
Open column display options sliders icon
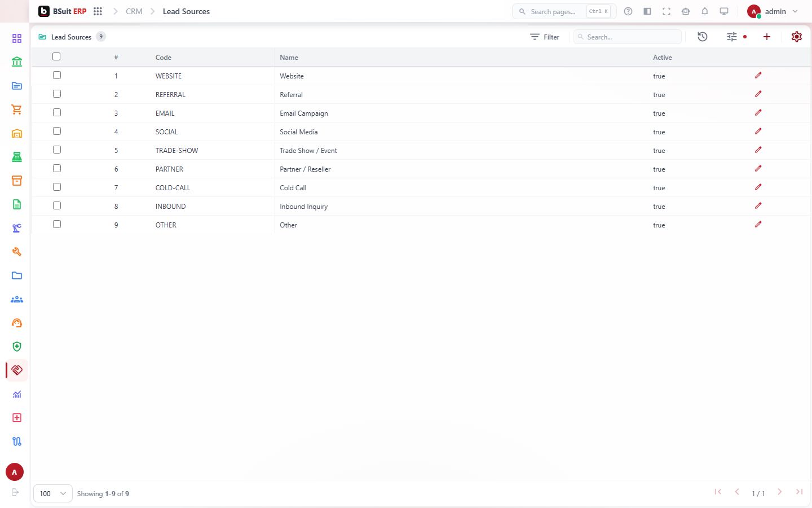[x=732, y=37]
